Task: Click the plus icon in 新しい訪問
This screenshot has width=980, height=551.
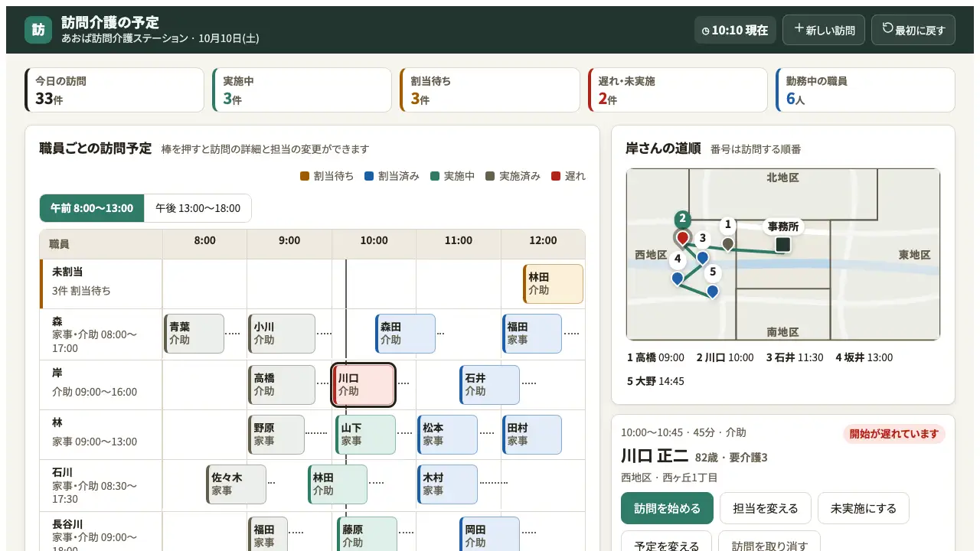Action: [799, 29]
